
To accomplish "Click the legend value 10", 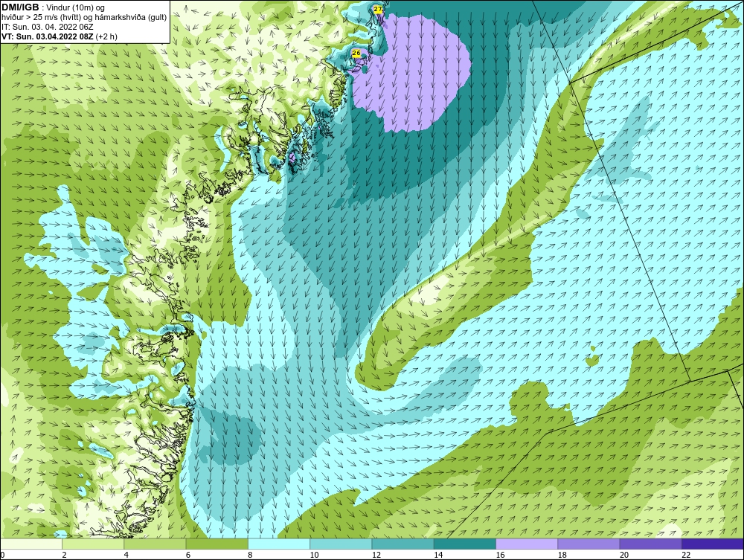I will 315,556.
